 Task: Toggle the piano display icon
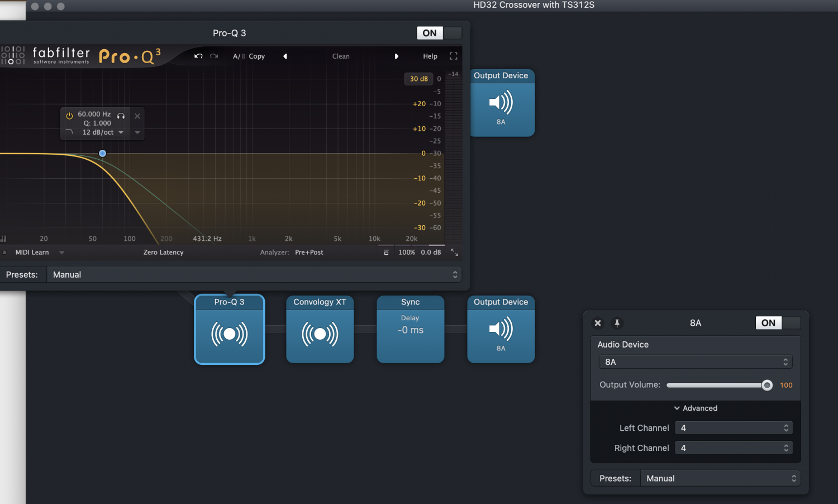pos(3,239)
